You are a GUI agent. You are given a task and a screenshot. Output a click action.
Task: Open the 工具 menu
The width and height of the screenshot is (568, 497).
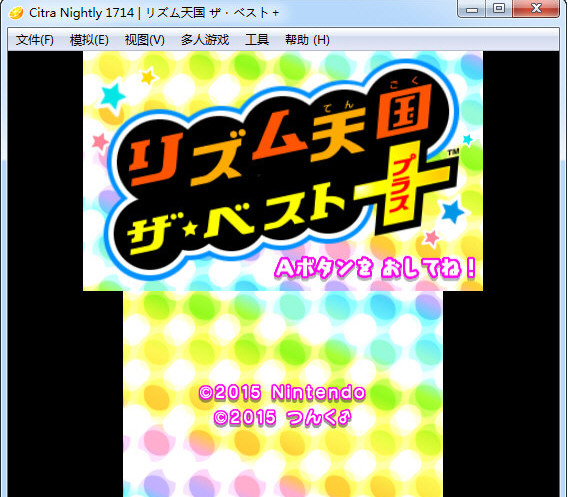point(257,40)
